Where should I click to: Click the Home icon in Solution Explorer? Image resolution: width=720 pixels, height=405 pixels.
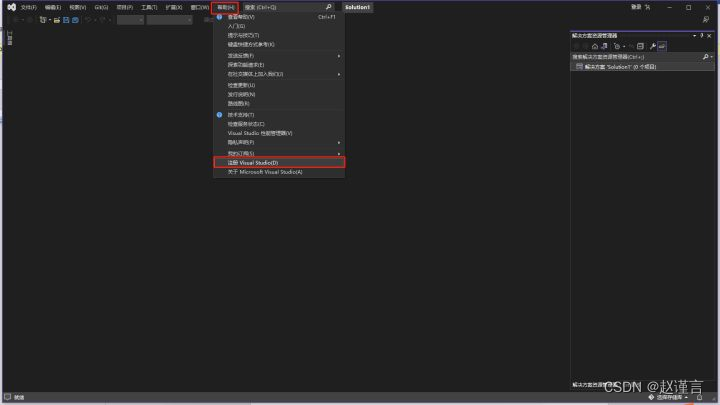595,46
